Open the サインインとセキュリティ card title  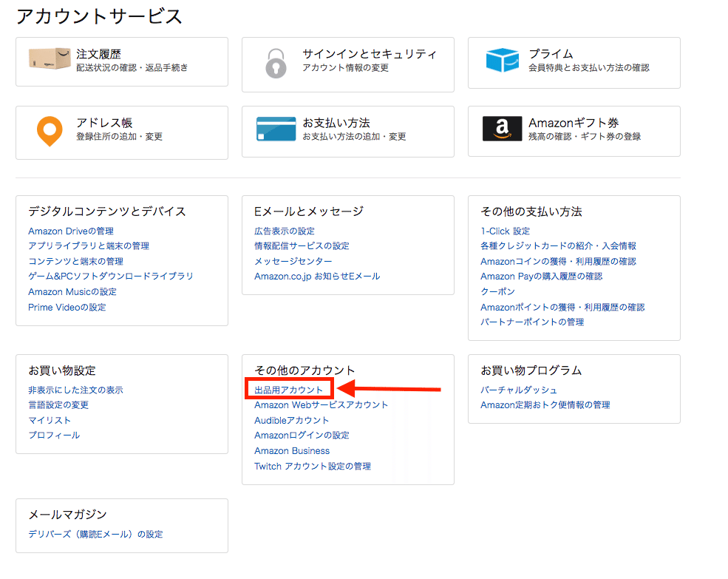click(370, 55)
